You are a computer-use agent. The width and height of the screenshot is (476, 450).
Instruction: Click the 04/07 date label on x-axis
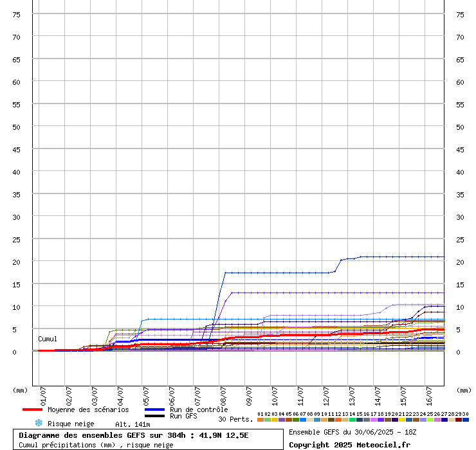[x=120, y=396]
